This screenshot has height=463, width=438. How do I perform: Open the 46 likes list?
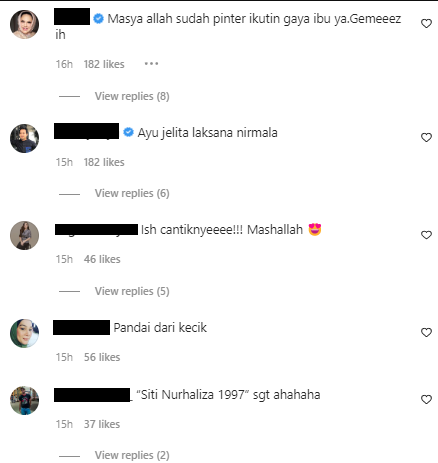click(102, 259)
